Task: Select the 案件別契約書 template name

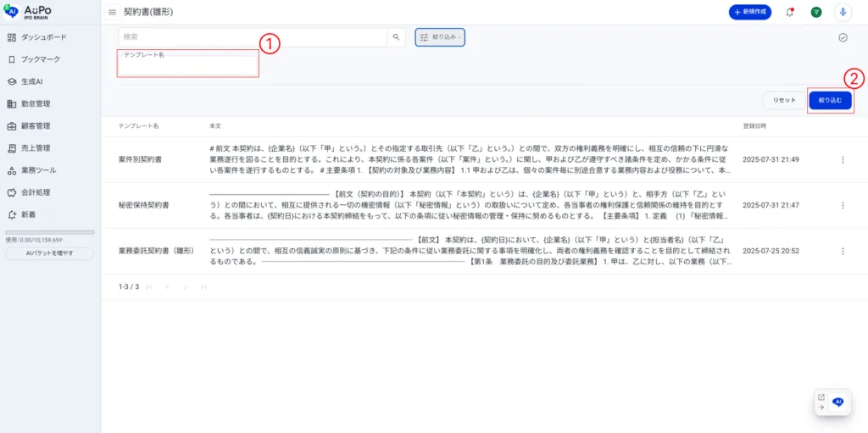Action: [140, 159]
